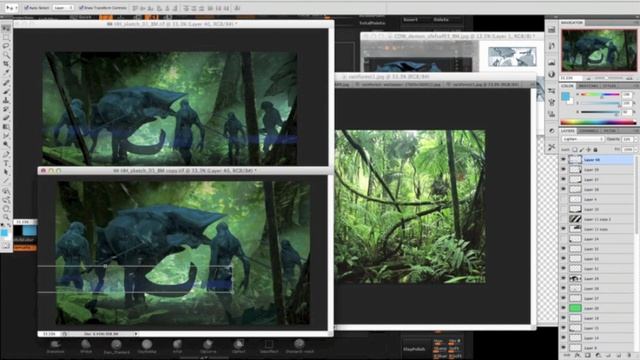This screenshot has height=360, width=640.
Task: Switch to the Swatches tab
Action: pos(588,86)
